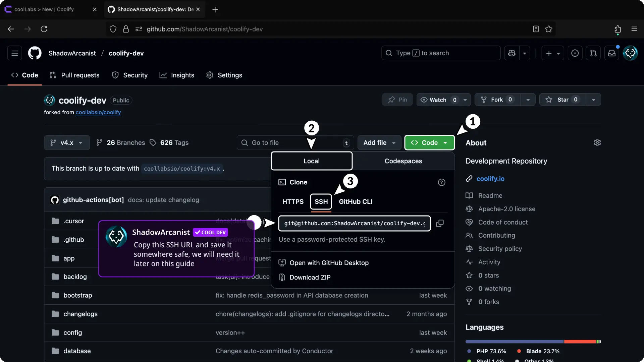Click Download ZIP

[x=310, y=278]
